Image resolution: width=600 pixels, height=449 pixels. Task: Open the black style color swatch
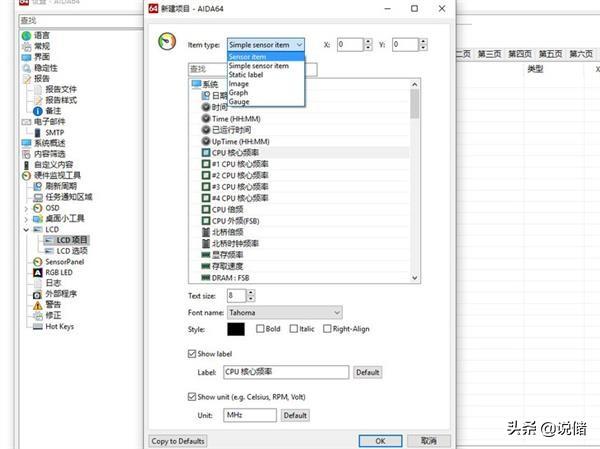[x=236, y=329]
